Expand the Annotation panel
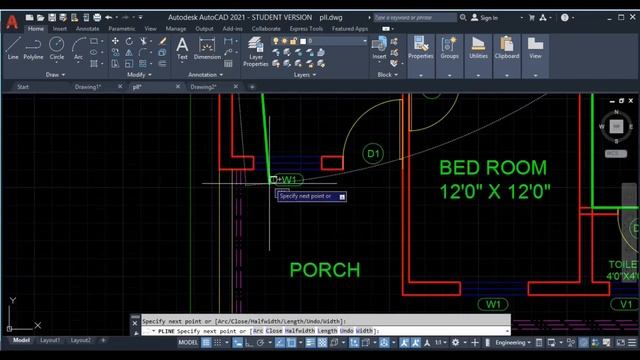The height and width of the screenshot is (360, 640). pos(205,75)
